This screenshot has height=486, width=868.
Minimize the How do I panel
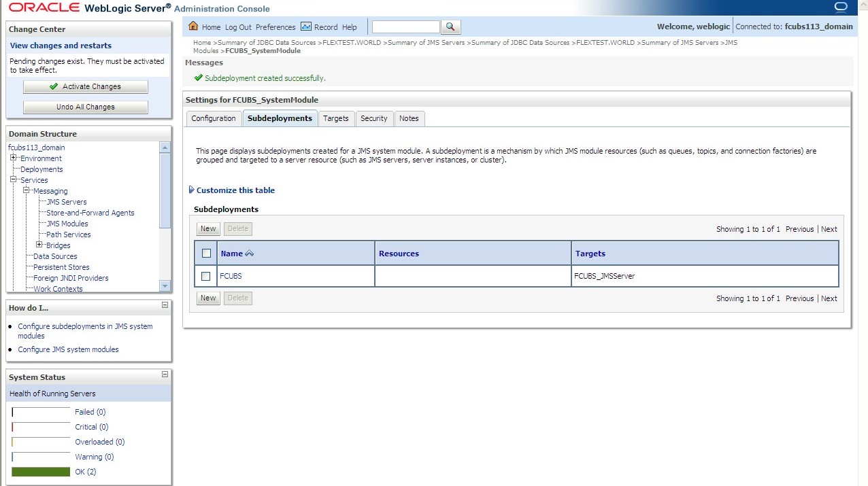coord(165,305)
